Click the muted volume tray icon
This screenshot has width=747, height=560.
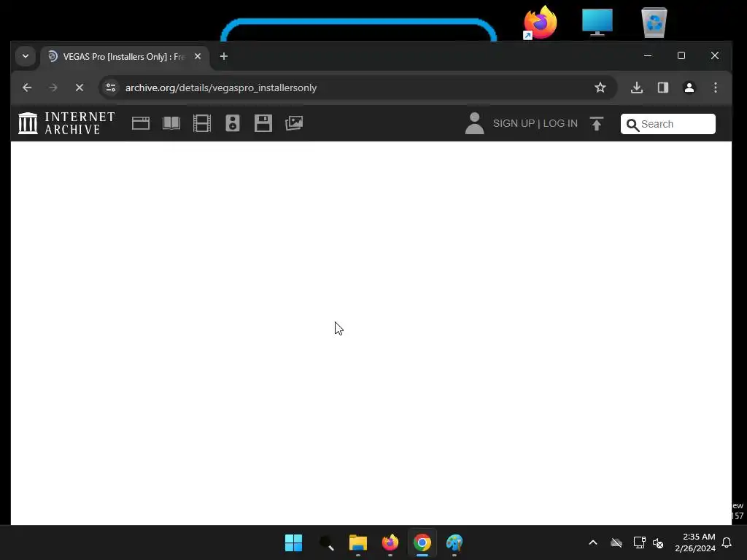[x=658, y=542]
